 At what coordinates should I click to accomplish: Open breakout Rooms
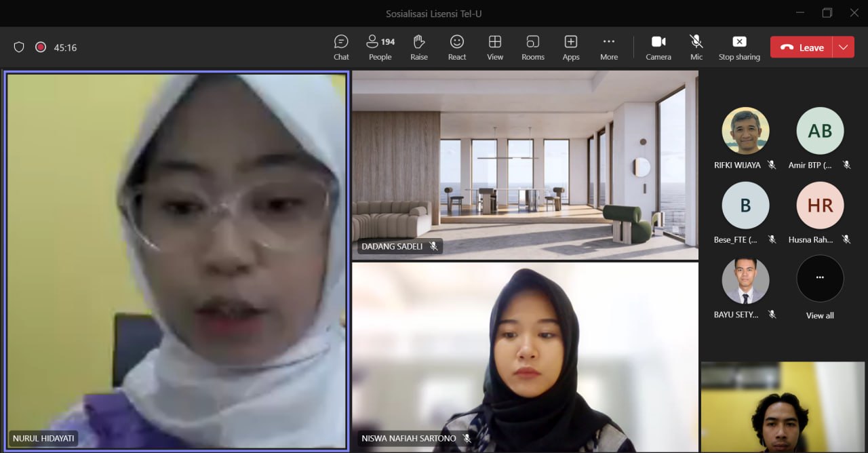533,47
